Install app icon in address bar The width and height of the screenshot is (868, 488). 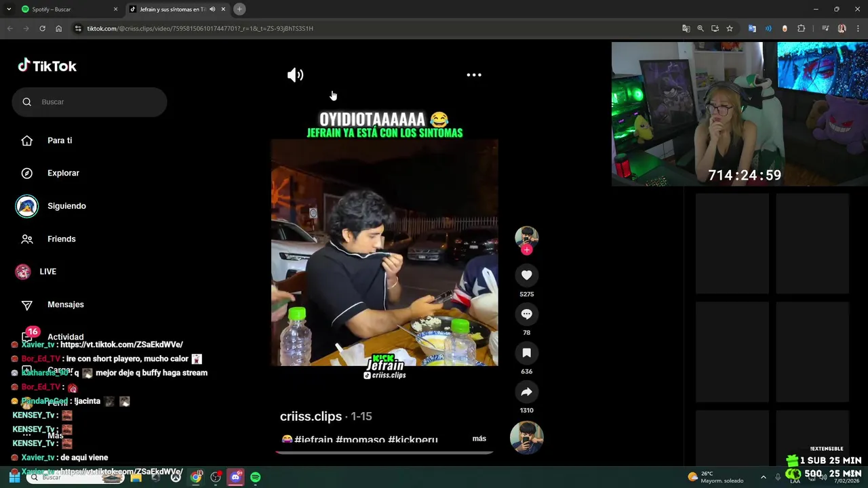[715, 28]
